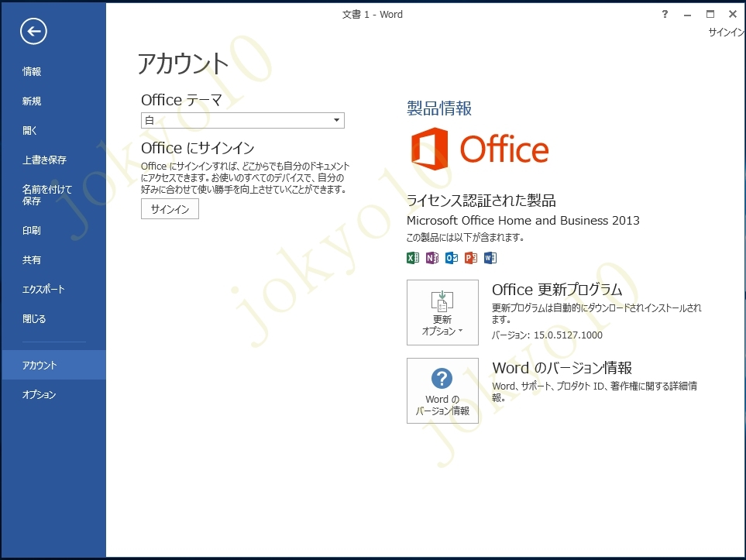Open オプション from the sidebar
Screen dimensions: 746x560
tap(39, 394)
